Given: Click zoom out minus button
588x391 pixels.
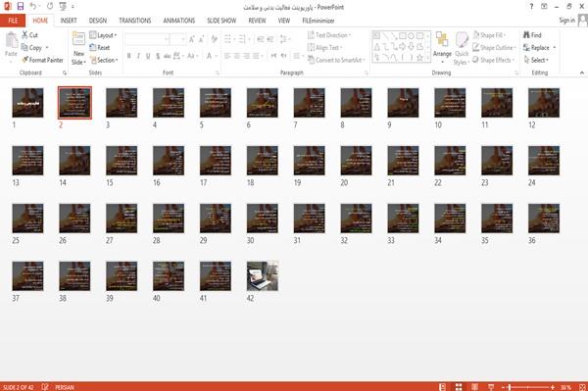Looking at the screenshot, I should coord(504,387).
